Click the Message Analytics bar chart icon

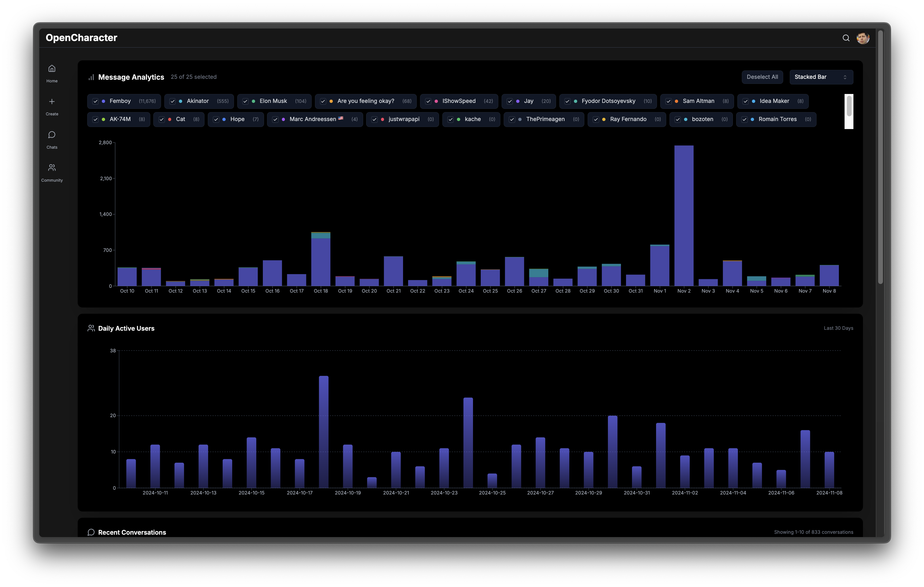point(91,77)
